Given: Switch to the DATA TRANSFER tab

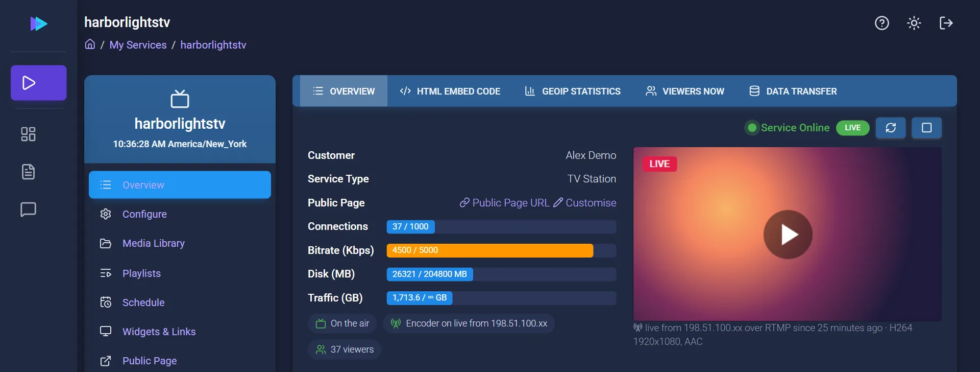Looking at the screenshot, I should coord(793,91).
